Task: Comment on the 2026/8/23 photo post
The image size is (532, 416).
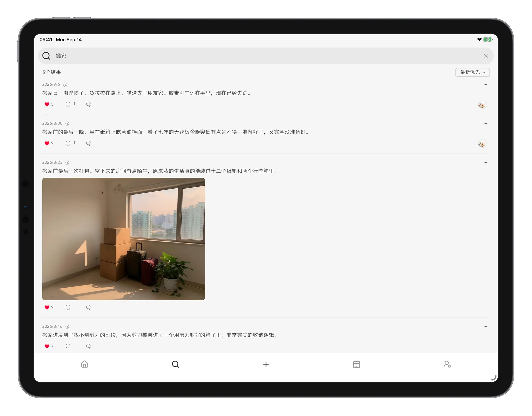Action: tap(68, 307)
